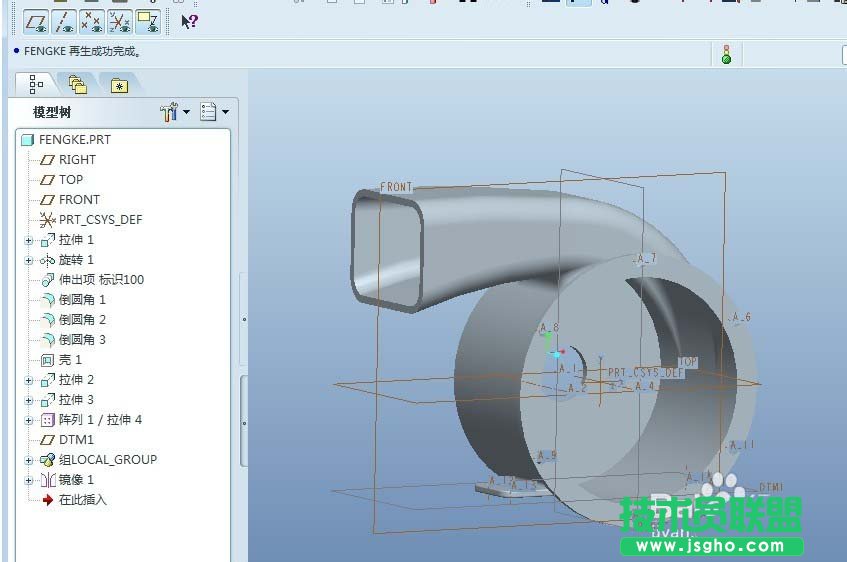Toggle datum plane display icon

click(36, 22)
